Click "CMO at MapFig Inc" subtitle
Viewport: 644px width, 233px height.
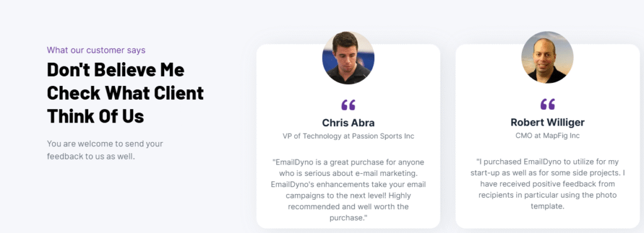pos(548,136)
